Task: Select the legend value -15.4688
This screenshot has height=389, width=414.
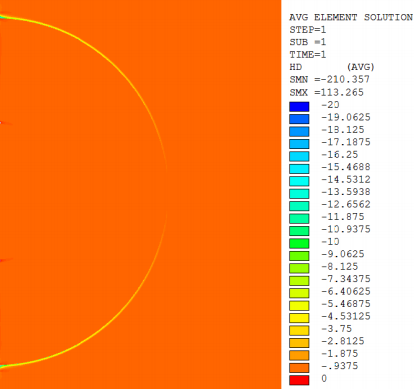Action: coord(346,167)
